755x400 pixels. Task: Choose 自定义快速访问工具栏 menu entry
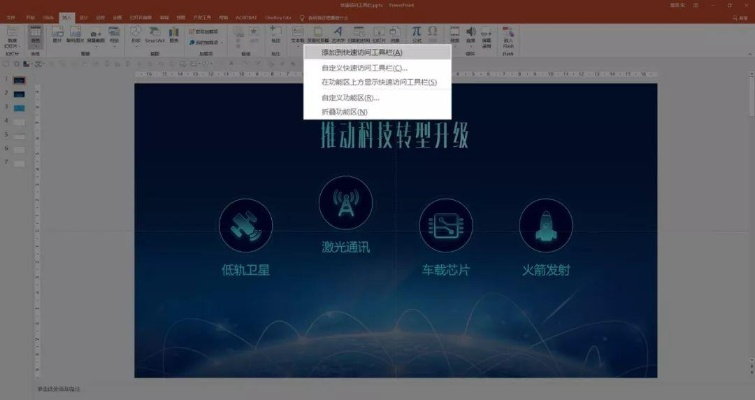click(365, 68)
